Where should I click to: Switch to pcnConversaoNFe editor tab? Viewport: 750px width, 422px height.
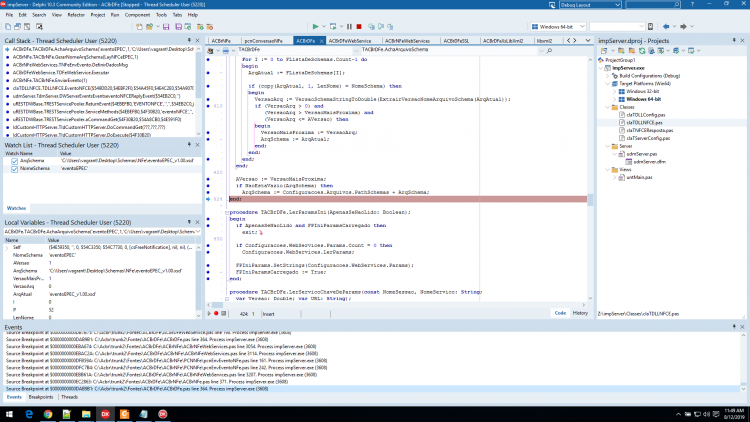pos(264,41)
